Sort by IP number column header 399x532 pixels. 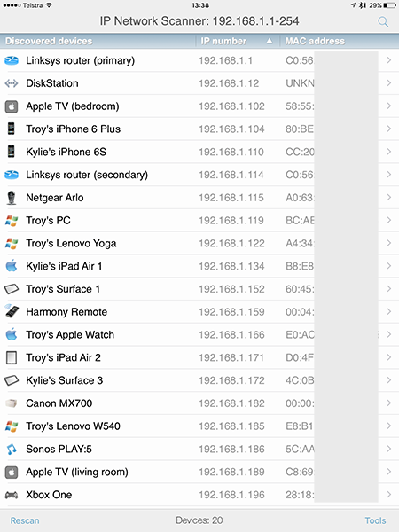[x=223, y=41]
